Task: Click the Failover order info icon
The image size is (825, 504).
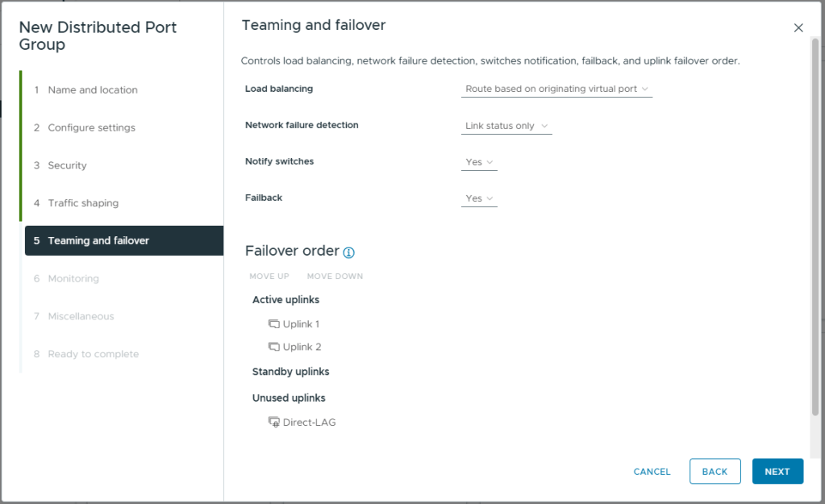Action: pyautogui.click(x=348, y=252)
